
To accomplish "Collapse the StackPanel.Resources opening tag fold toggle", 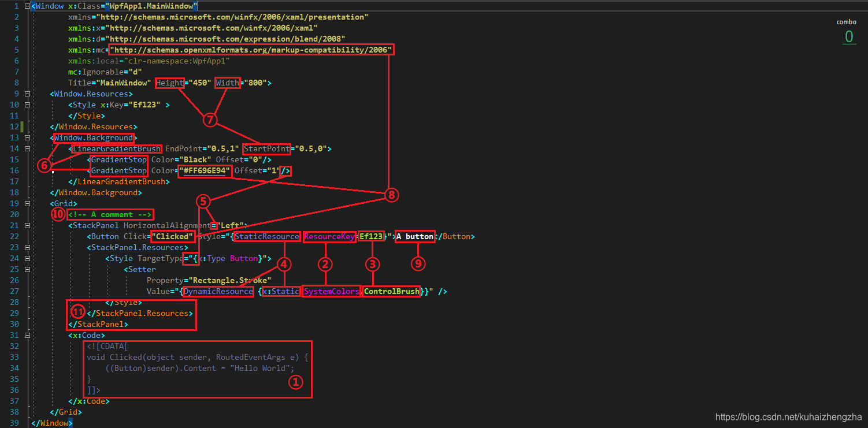I will (27, 248).
